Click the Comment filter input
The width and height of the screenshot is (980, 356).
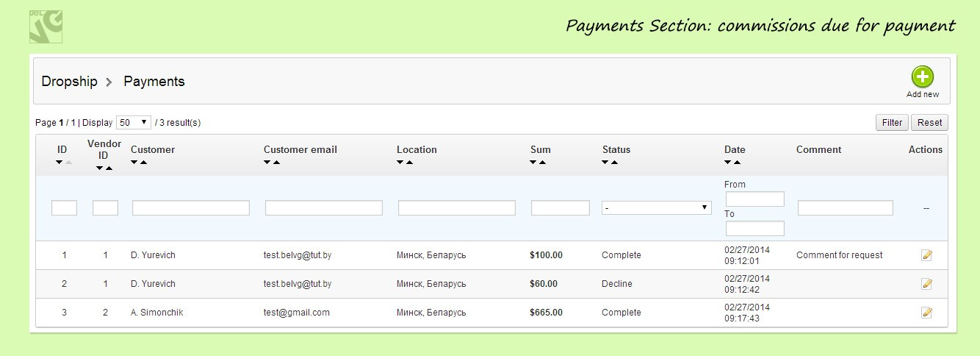[845, 208]
